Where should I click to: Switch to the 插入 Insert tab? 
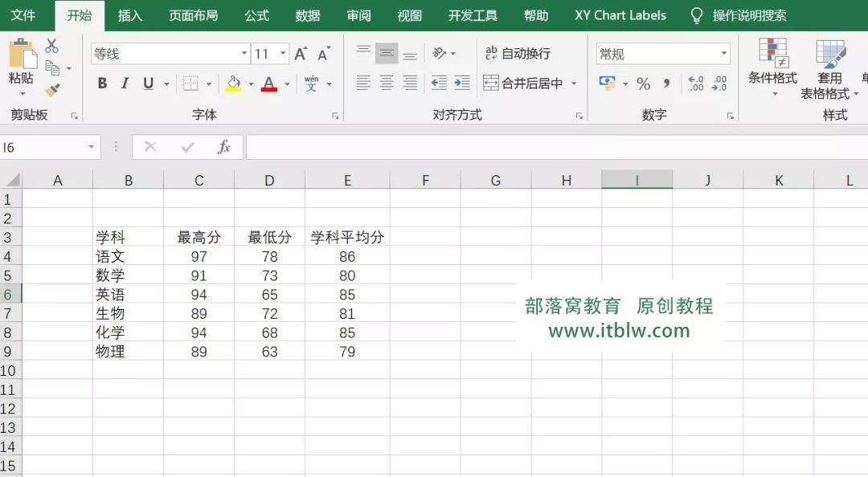coord(130,15)
